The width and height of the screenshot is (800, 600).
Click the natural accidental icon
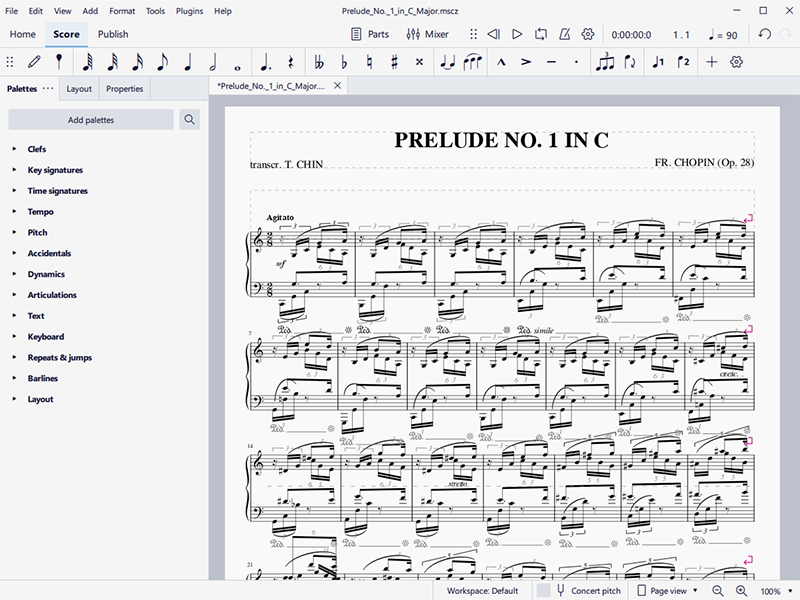pyautogui.click(x=369, y=62)
